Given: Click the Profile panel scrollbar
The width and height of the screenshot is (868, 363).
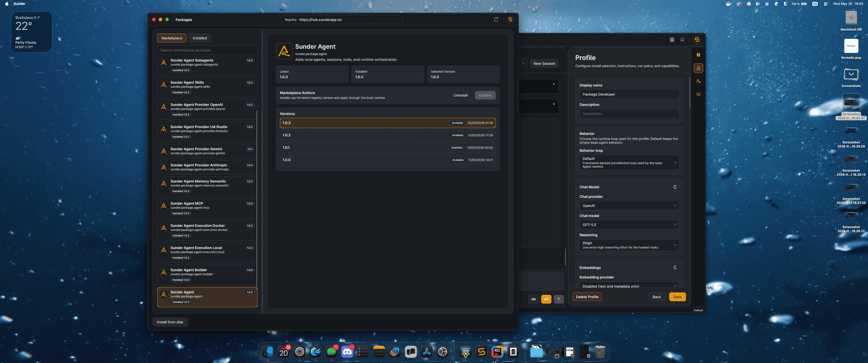Looking at the screenshot, I should point(690,93).
